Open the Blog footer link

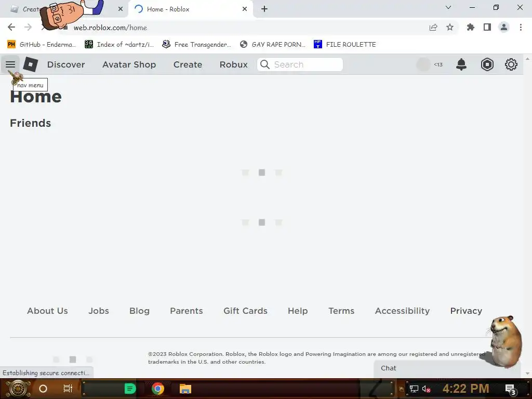139,311
